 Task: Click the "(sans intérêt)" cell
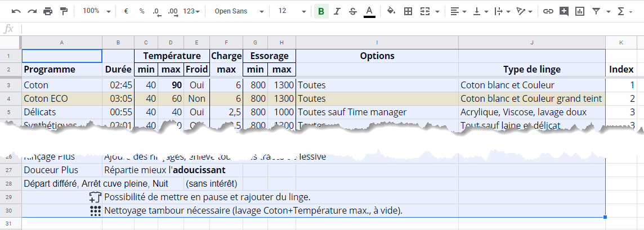click(212, 184)
